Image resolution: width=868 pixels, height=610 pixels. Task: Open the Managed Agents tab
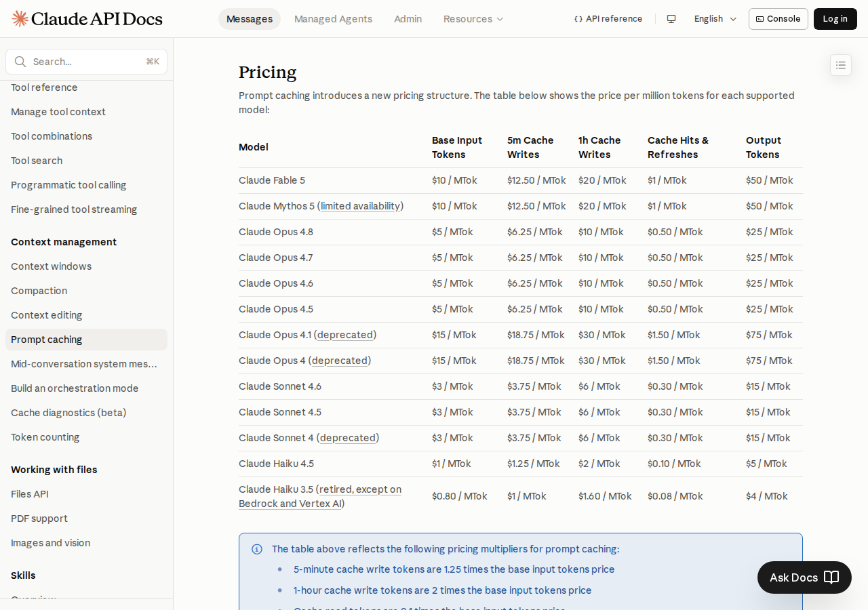(x=333, y=19)
